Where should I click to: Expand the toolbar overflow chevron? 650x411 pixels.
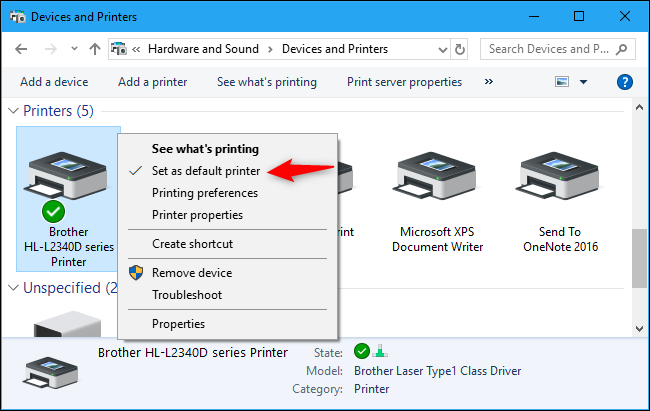(x=489, y=82)
